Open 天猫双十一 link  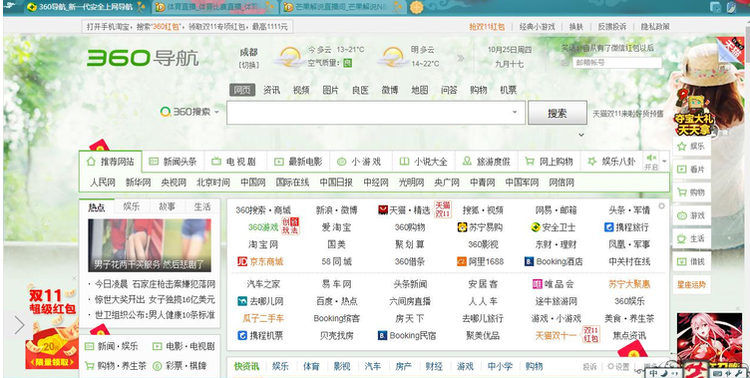[556, 335]
